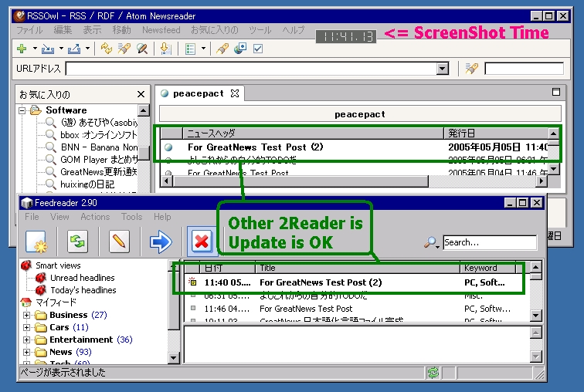Click the globe browser icon in RSSOwl toolbar
Image resolution: width=584 pixels, height=392 pixels.
click(x=240, y=49)
